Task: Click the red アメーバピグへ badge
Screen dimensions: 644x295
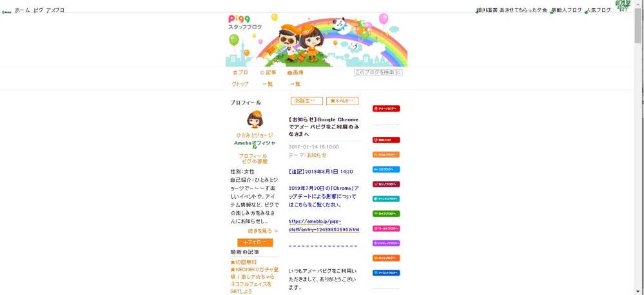Action: click(x=386, y=108)
